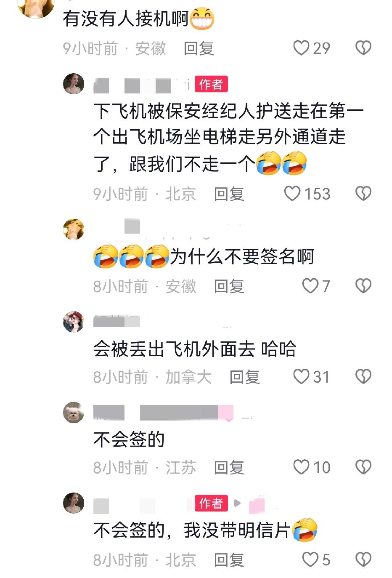Reply to the Anhui comment from 9 hours ago
Viewport: 392px width, 578px height.
coord(199,48)
